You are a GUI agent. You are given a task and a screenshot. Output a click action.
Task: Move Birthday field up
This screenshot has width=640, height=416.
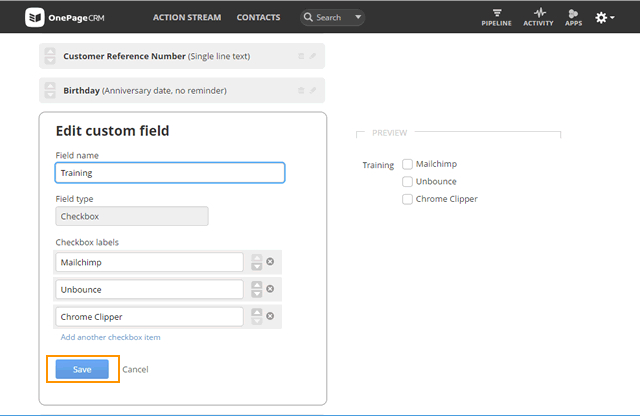[x=50, y=86]
